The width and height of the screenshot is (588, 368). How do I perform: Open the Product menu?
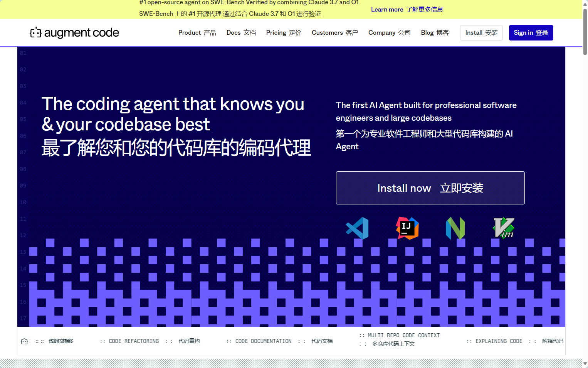pos(197,33)
